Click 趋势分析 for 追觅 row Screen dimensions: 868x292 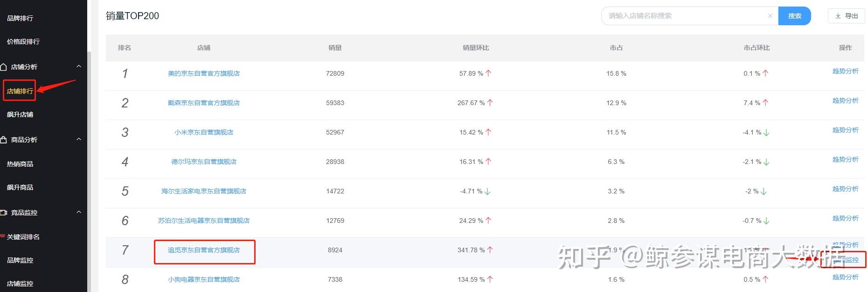point(845,245)
